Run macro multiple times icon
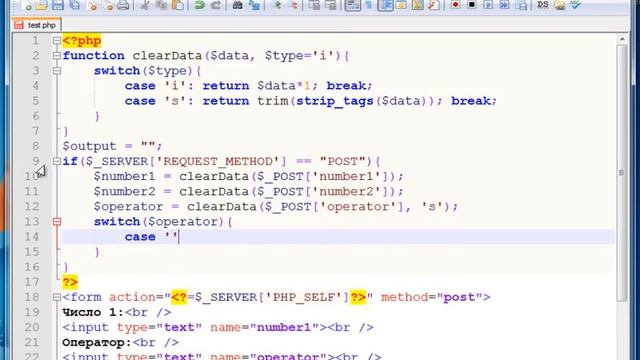This screenshot has width=640, height=360. (x=504, y=5)
